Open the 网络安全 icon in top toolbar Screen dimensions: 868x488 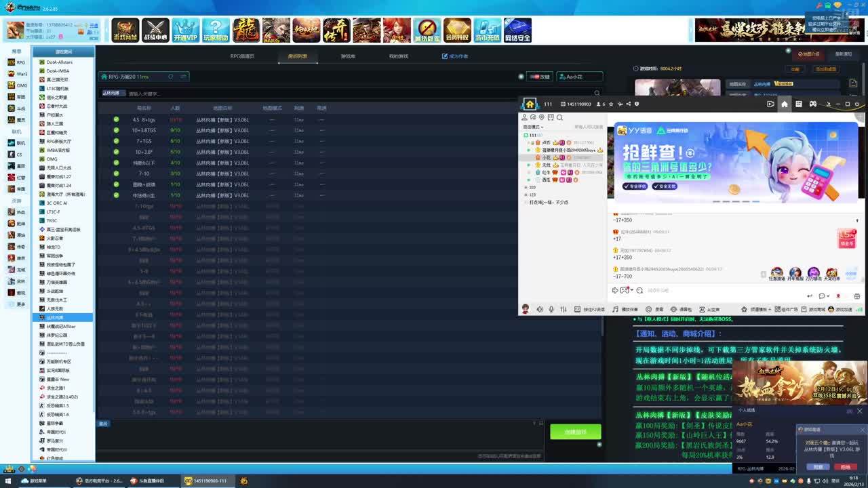pos(517,30)
